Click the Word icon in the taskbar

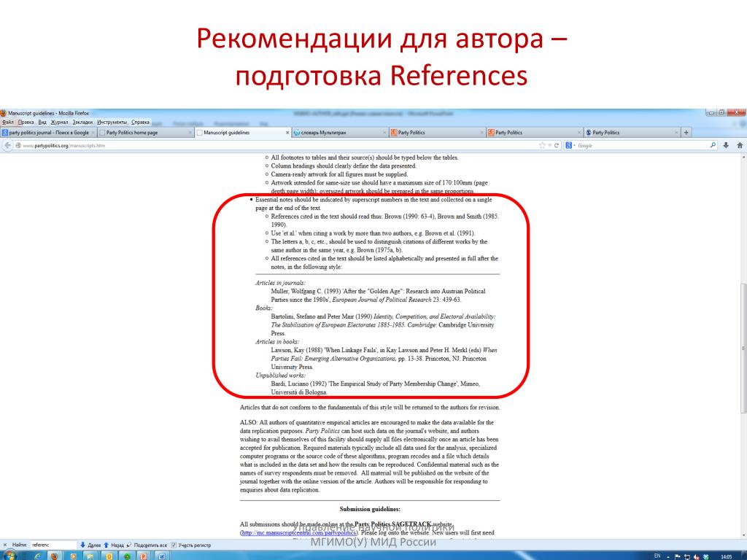point(160,556)
